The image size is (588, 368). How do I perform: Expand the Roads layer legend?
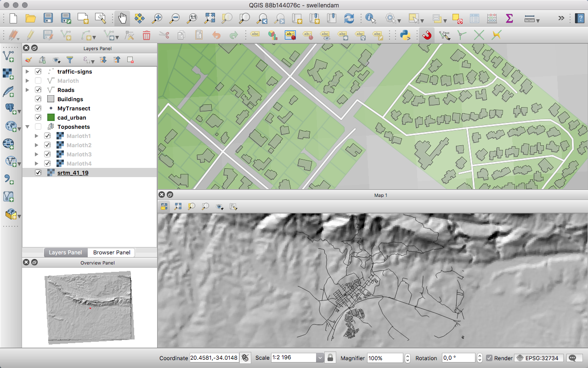28,90
